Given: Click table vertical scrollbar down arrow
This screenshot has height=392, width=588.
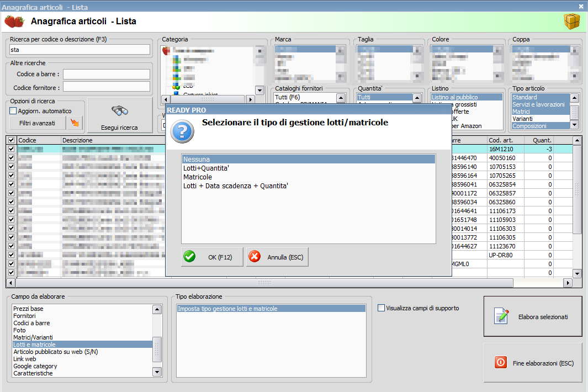Looking at the screenshot, I should coord(577,273).
